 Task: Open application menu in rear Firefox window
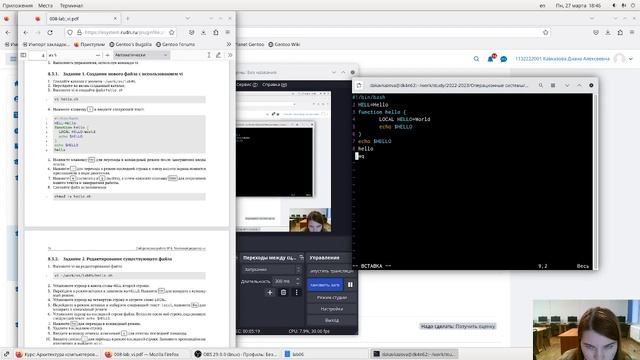632,32
